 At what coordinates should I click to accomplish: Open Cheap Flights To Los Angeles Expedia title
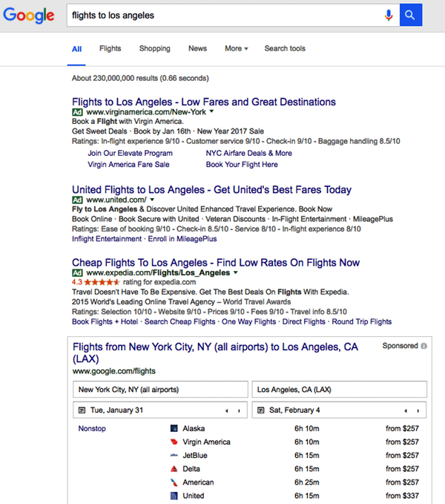point(216,263)
